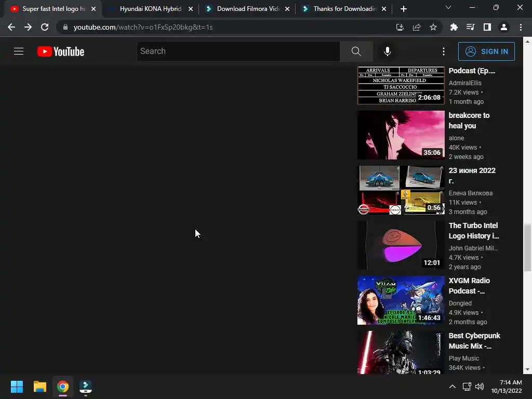Click the scrollbar down arrow

(527, 370)
